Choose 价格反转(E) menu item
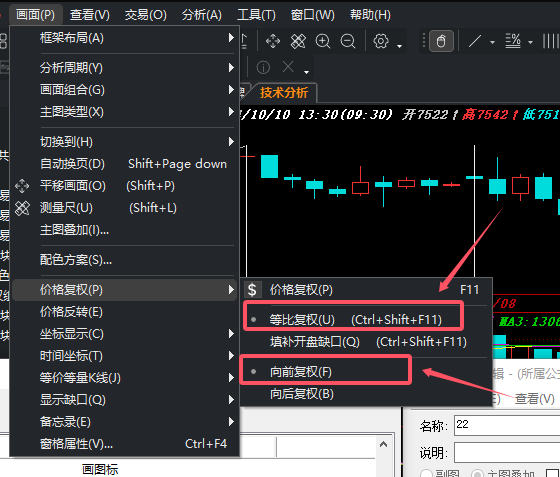Image resolution: width=560 pixels, height=477 pixels. point(124,312)
